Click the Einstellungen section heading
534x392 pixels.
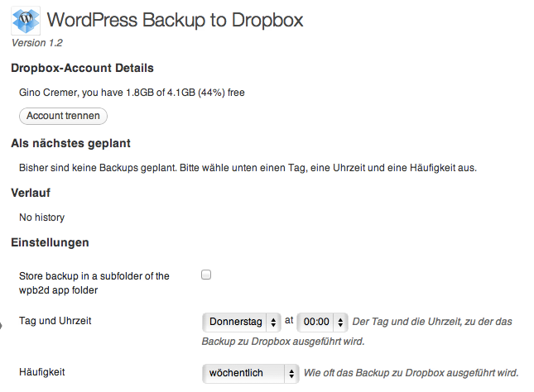coord(50,243)
